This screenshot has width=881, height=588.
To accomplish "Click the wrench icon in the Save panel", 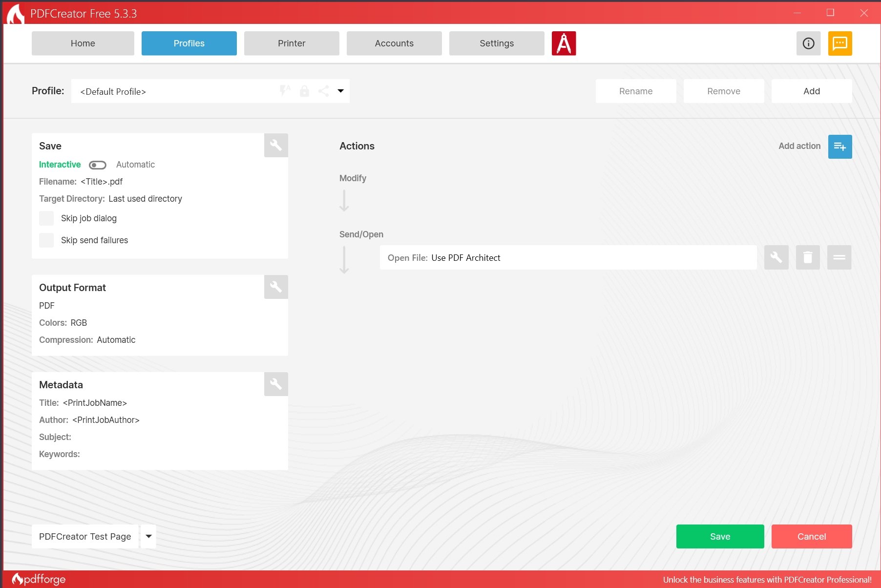I will pyautogui.click(x=276, y=146).
